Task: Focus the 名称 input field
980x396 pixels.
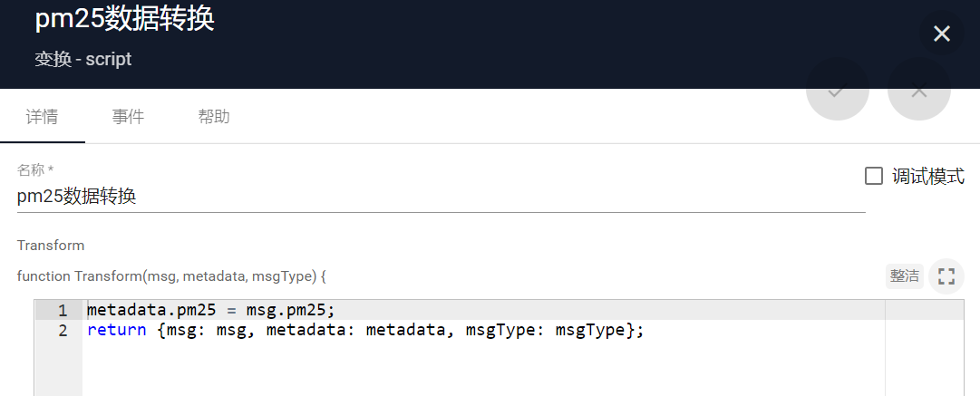Action: [x=441, y=198]
